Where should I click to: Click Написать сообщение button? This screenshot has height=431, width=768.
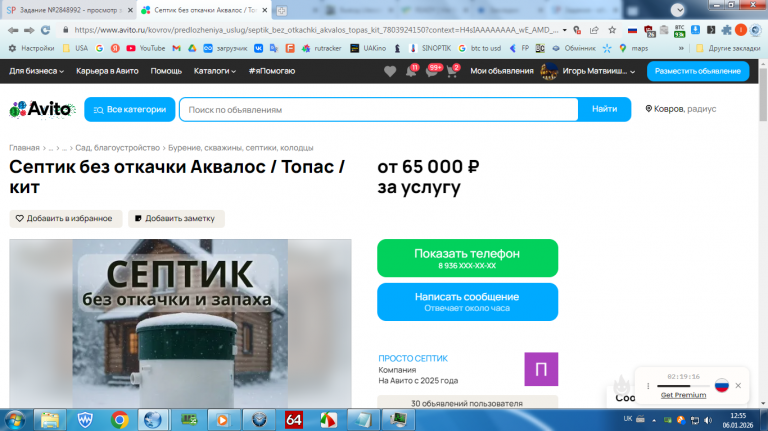(x=467, y=302)
